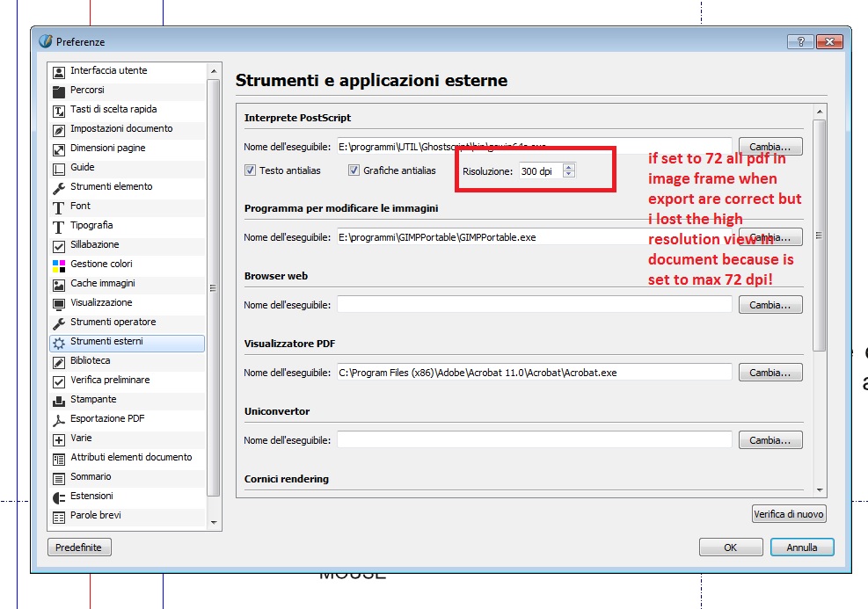Viewport: 868px width, 609px height.
Task: Click the Predefinite defaults button
Action: (x=79, y=547)
